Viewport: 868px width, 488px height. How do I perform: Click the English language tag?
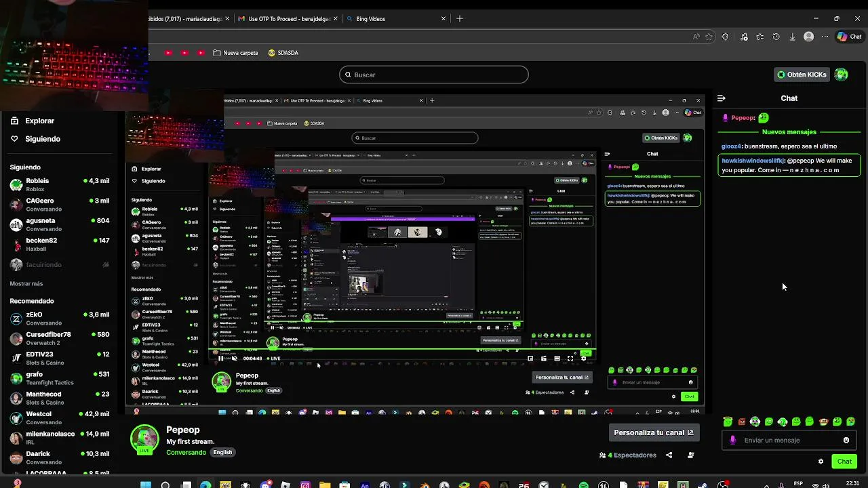coord(222,452)
